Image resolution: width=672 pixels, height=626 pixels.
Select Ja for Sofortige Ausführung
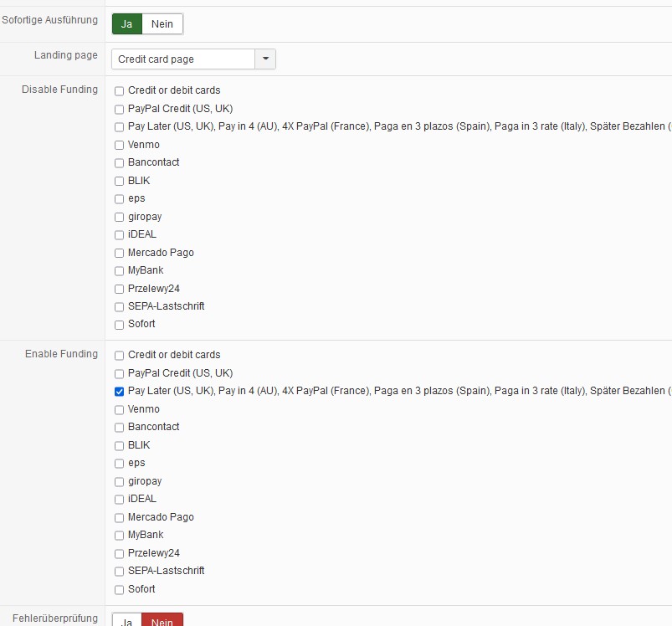pyautogui.click(x=127, y=24)
